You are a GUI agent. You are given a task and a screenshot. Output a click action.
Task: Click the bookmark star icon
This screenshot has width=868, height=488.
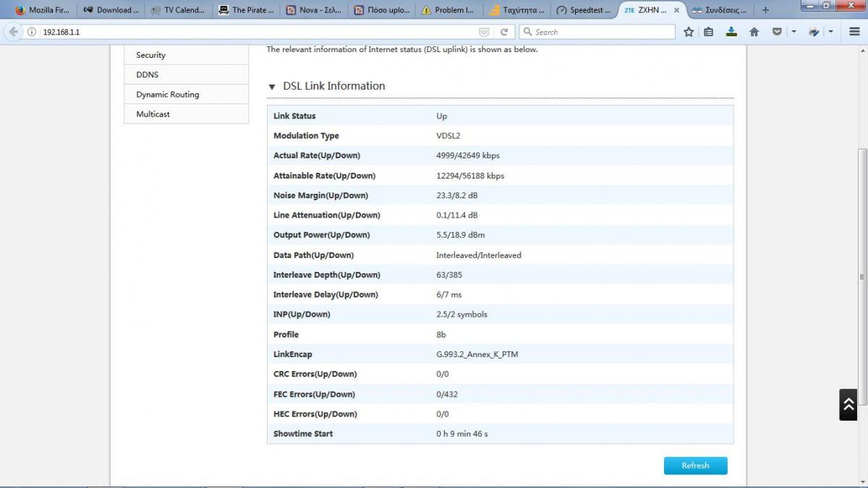(689, 32)
